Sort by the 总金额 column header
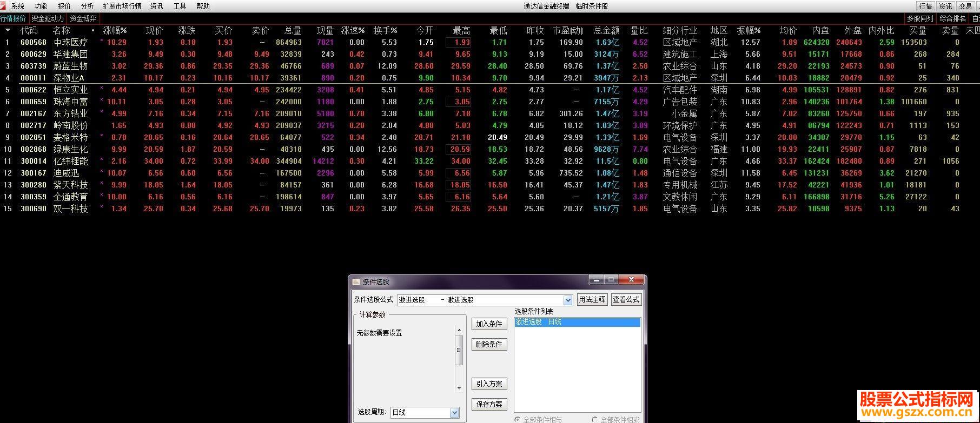 click(606, 30)
